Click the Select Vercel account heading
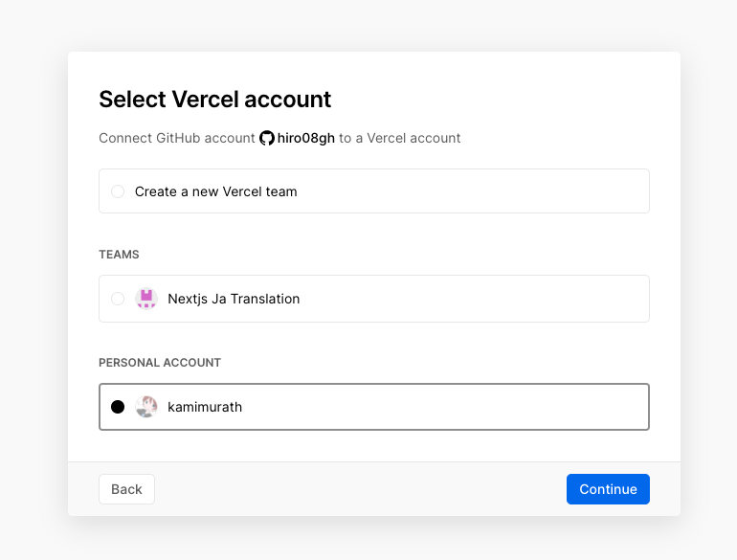Image resolution: width=737 pixels, height=560 pixels. (215, 99)
